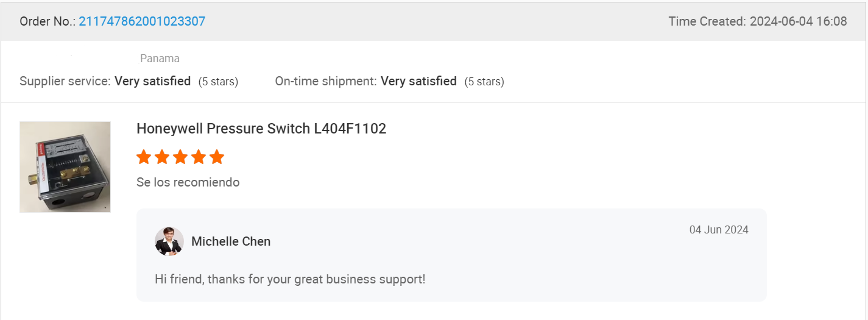Click "(5 stars)" beside On-time shipment

click(484, 82)
